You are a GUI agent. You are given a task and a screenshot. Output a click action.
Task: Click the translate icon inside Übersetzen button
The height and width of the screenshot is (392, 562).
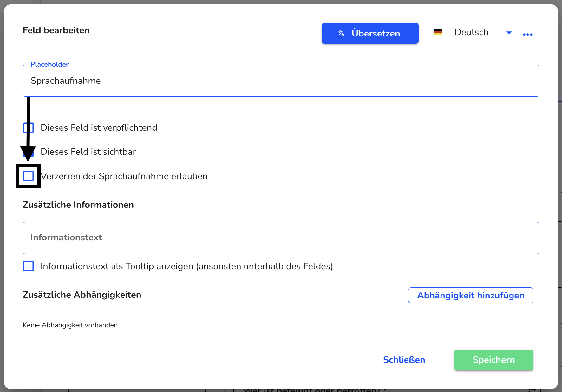341,33
